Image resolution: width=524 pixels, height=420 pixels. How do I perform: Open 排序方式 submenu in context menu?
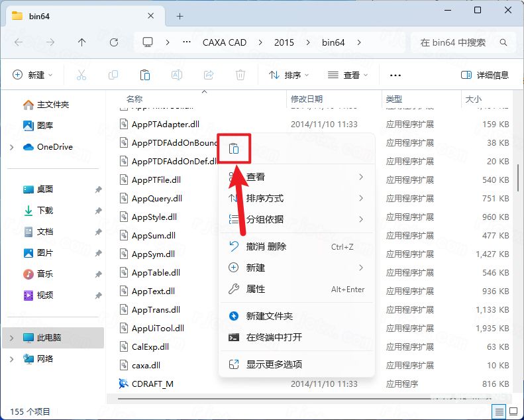click(x=296, y=198)
